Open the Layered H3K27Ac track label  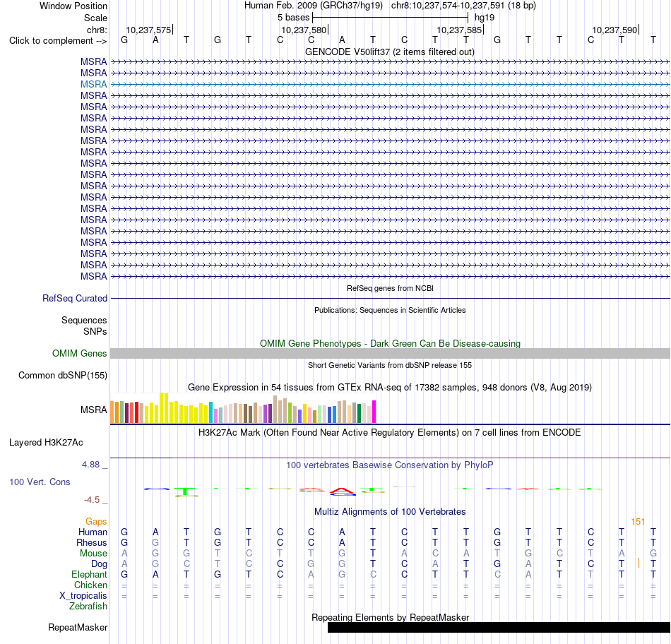(x=46, y=443)
